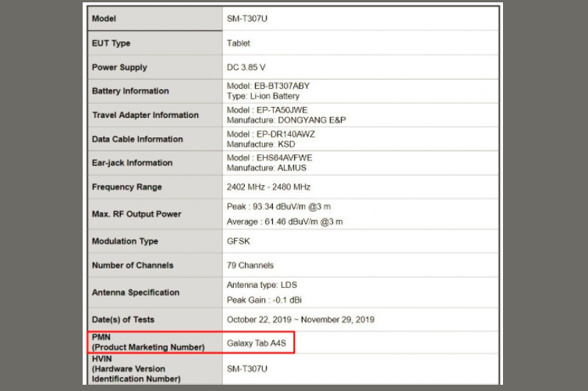Click the Tablet value cell
588x391 pixels.
coord(239,43)
